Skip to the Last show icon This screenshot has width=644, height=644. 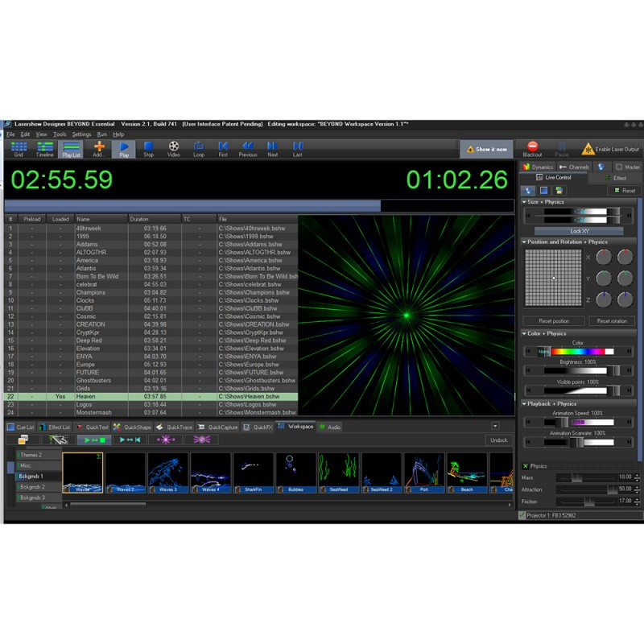click(298, 147)
